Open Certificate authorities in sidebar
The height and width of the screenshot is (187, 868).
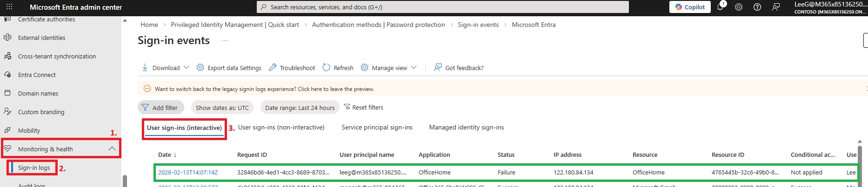click(x=47, y=19)
